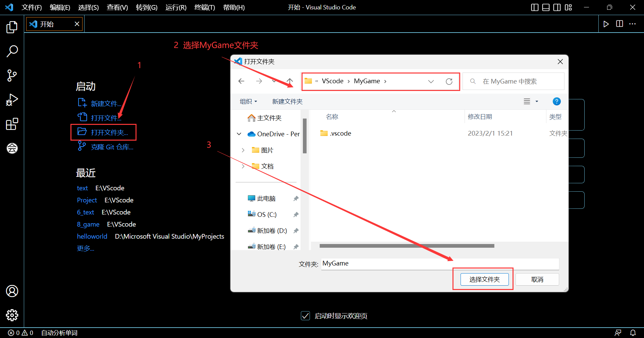The image size is (644, 338).
Task: Click the horizontal scrollbar in file list
Action: (x=407, y=246)
